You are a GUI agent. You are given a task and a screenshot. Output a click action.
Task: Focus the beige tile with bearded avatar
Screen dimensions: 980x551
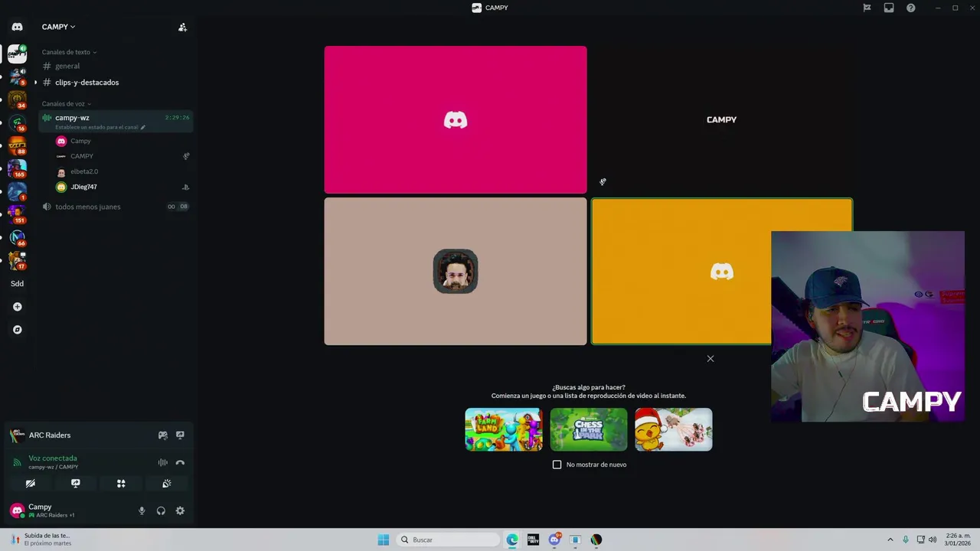(x=456, y=272)
